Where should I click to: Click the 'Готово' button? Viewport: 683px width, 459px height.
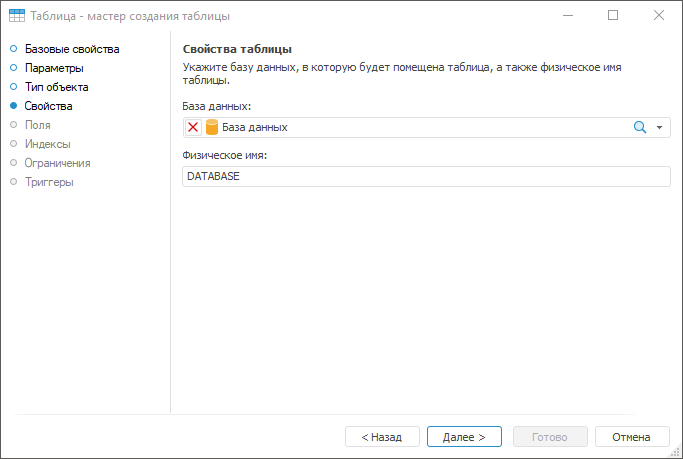[550, 437]
